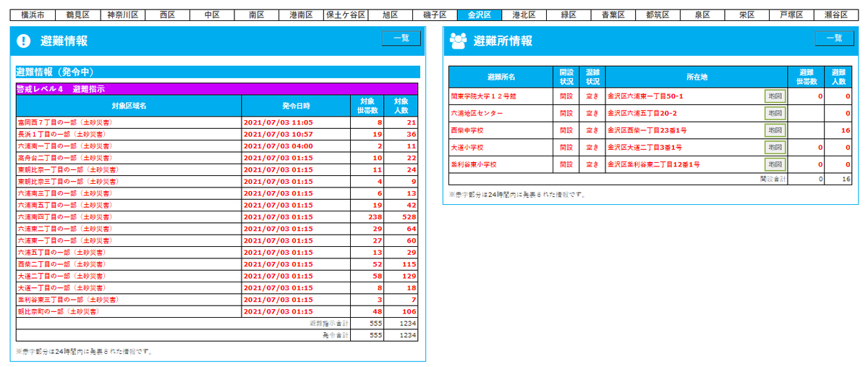Click area row 釜利谷東三丁目の一部
Viewport: 868px width, 367px height.
pyautogui.click(x=217, y=299)
